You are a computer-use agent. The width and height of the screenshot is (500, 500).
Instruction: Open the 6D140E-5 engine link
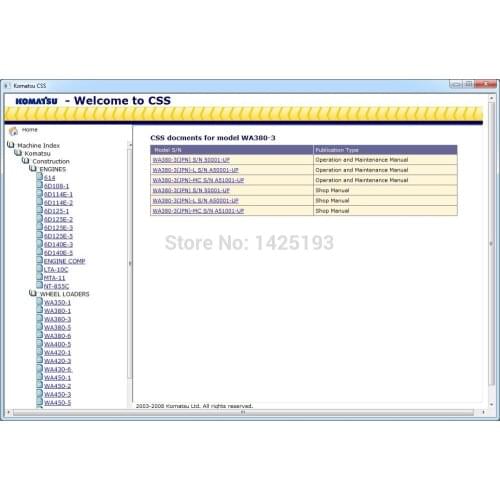58,253
